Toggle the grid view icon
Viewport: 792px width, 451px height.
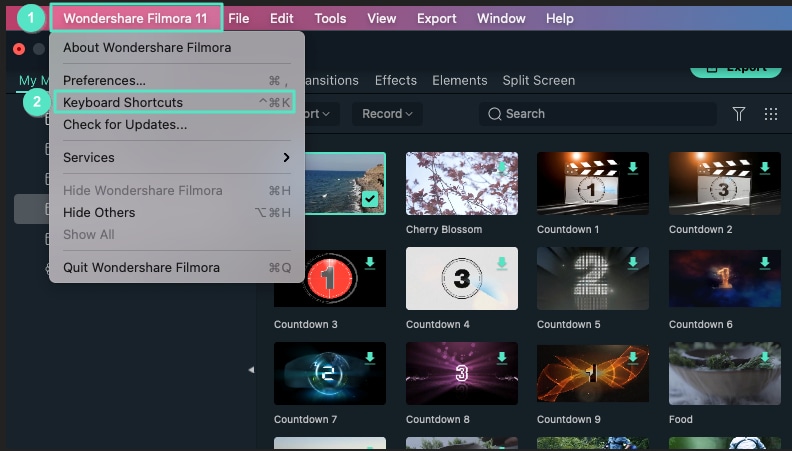click(771, 114)
